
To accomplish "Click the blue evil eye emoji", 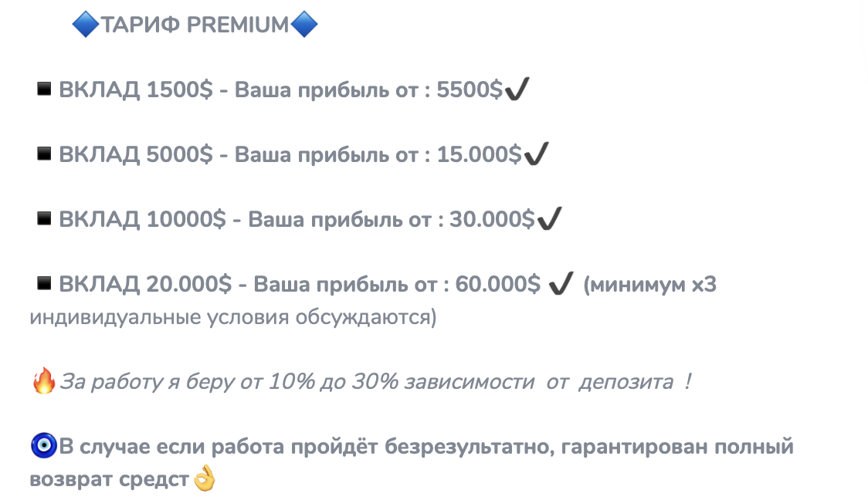I will (x=43, y=446).
